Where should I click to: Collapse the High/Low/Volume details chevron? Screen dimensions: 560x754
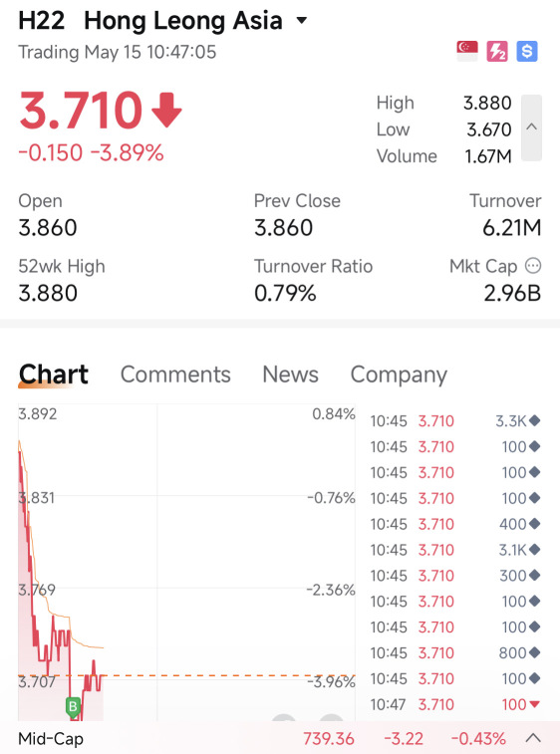(532, 127)
